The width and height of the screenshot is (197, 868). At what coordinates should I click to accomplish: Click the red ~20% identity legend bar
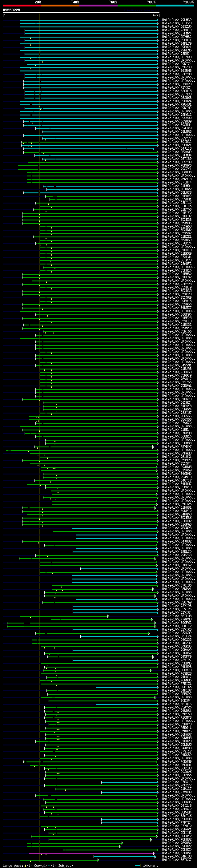22,6
